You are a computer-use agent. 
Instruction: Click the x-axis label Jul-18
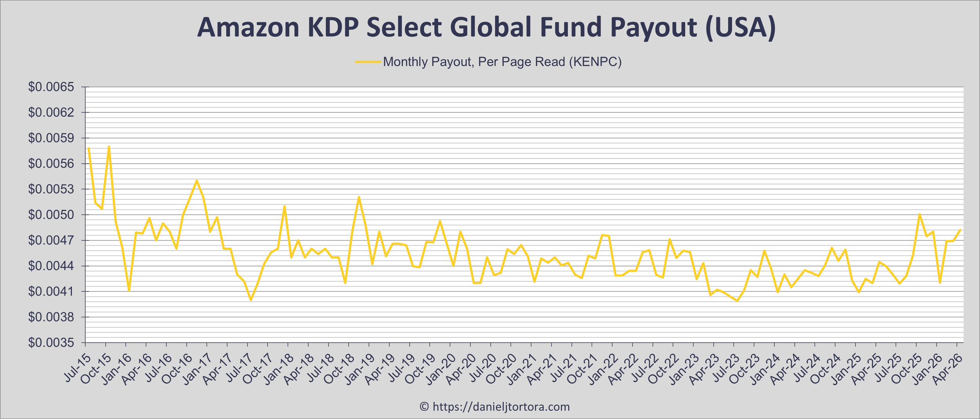321,369
